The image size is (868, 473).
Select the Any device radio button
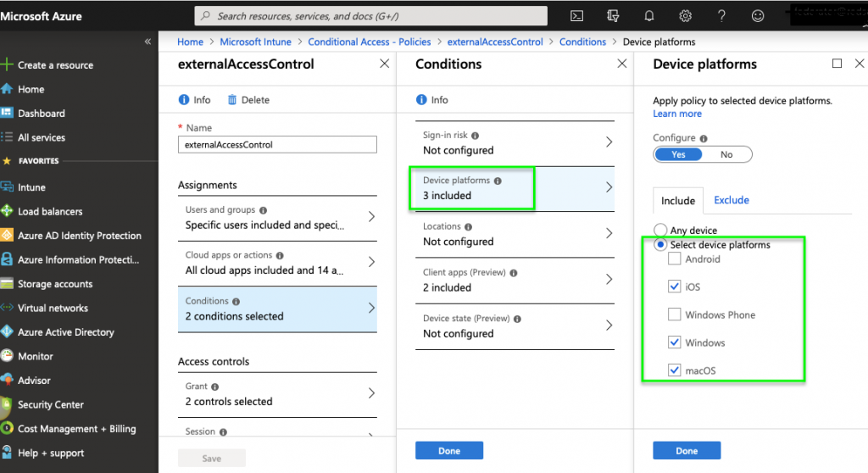point(660,231)
